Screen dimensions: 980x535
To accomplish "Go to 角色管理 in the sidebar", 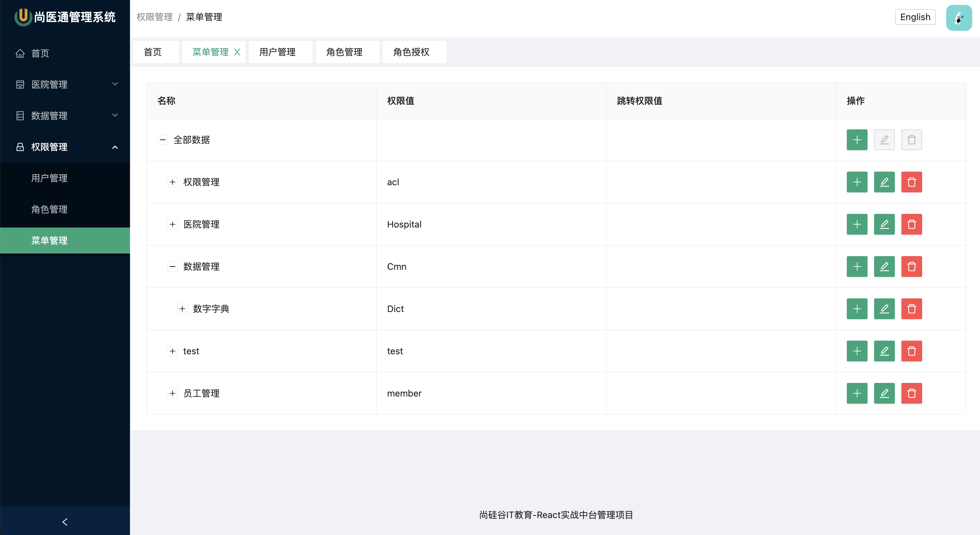I will [x=49, y=209].
